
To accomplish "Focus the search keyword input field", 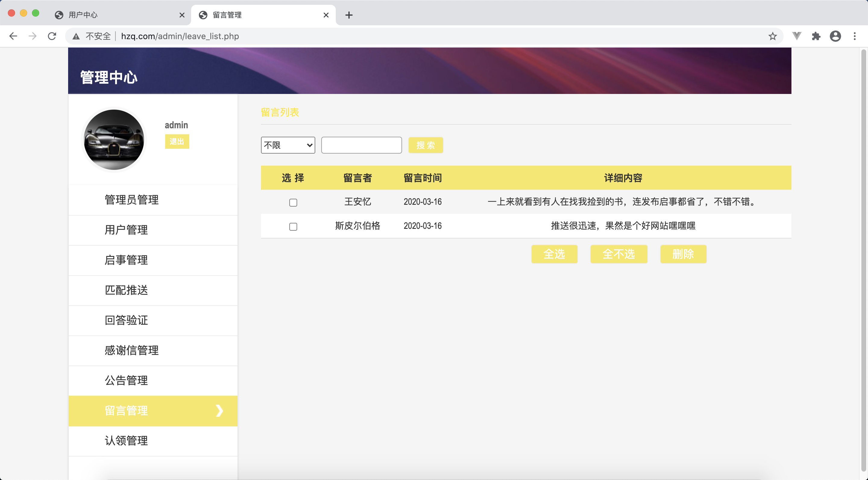I will click(x=361, y=145).
